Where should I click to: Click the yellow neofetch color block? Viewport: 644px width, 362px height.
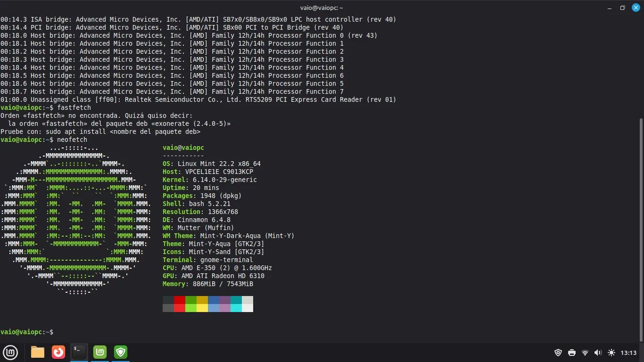pos(202,308)
